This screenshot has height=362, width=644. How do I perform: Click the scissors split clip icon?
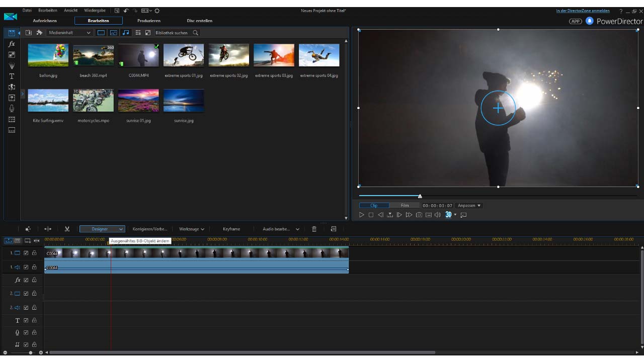(x=67, y=229)
